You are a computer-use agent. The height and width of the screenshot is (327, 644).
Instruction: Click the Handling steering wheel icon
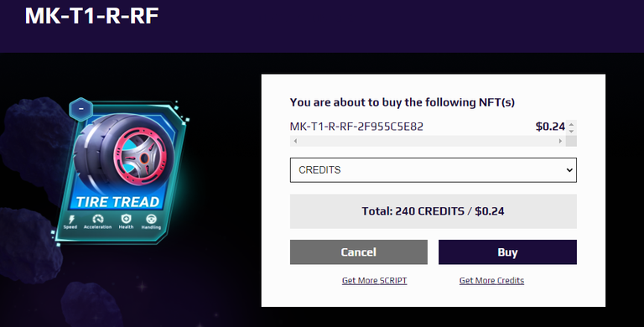coord(151,219)
